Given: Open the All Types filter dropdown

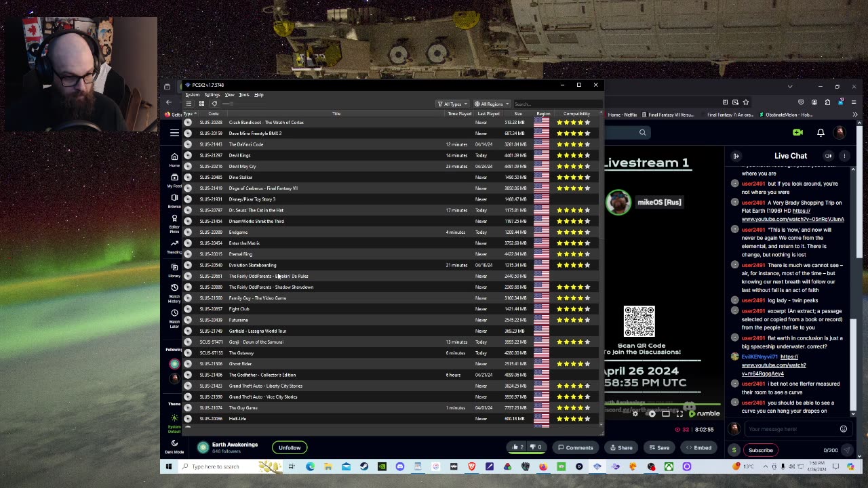Looking at the screenshot, I should [452, 104].
